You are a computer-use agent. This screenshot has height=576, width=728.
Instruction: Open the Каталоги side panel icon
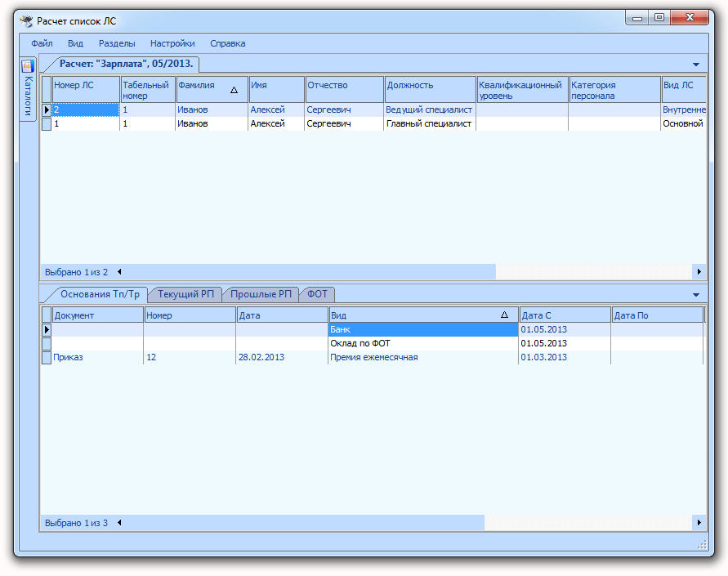tap(28, 66)
